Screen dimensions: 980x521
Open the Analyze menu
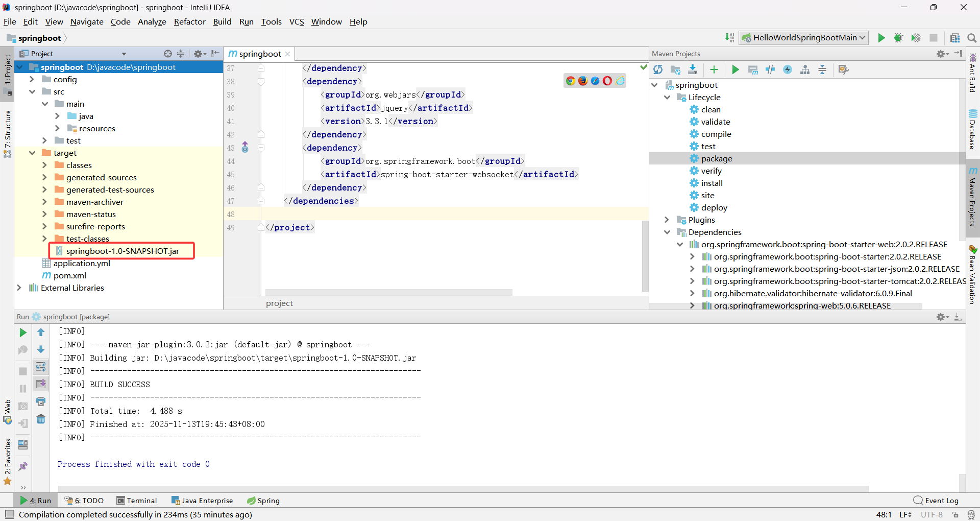click(152, 21)
